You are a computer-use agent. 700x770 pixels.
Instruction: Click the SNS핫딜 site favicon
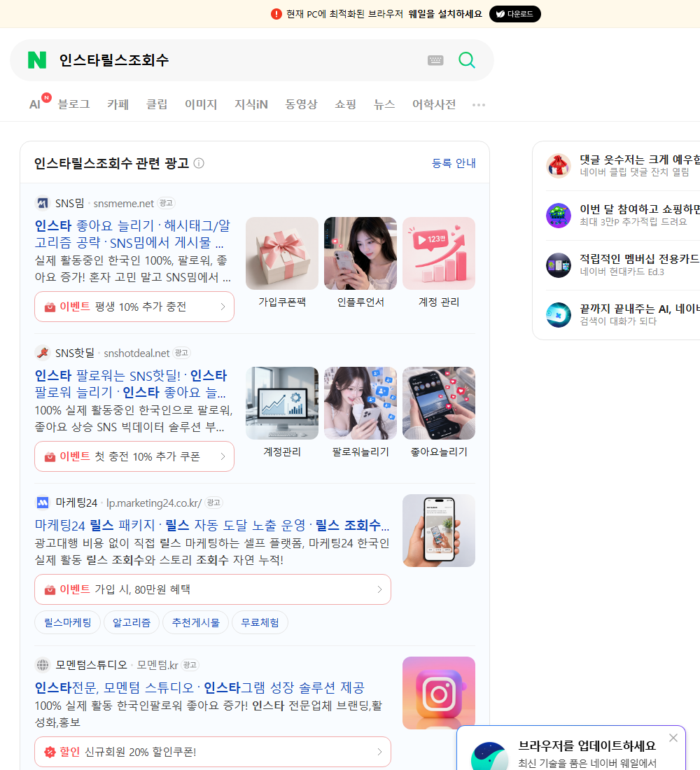point(43,353)
